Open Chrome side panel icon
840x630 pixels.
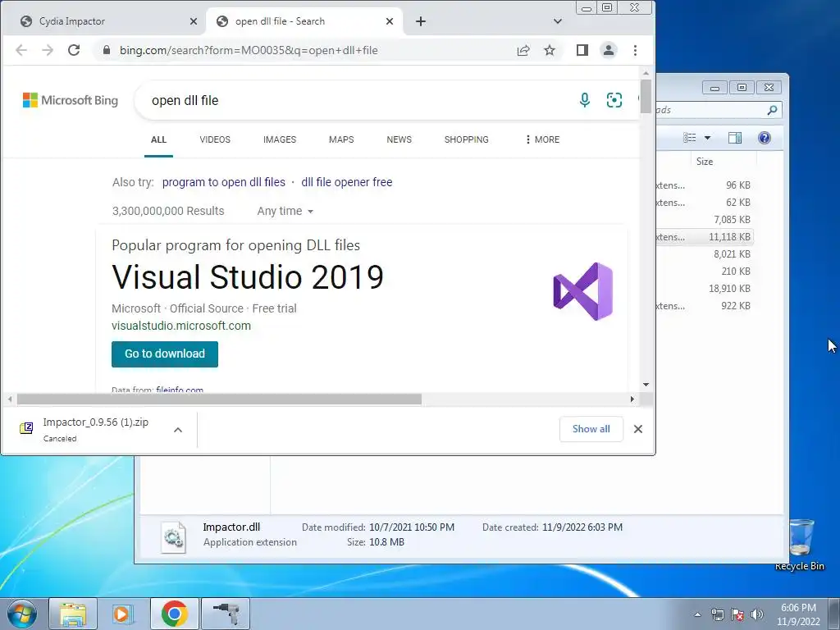click(582, 50)
